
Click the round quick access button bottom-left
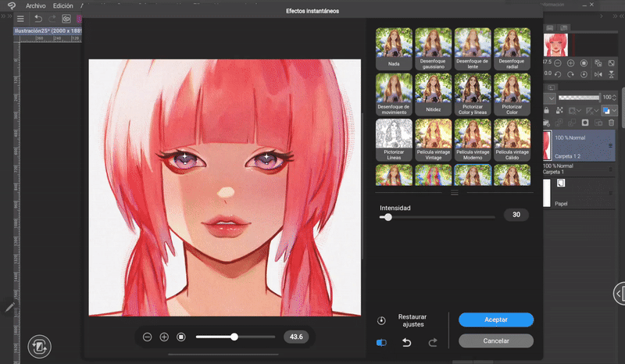tap(38, 345)
